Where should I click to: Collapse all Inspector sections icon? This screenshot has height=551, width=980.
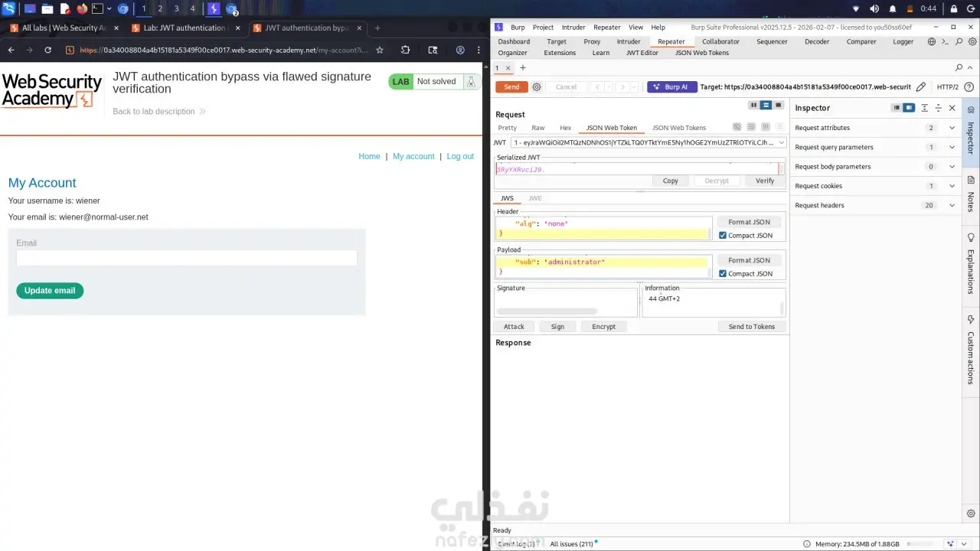click(939, 108)
